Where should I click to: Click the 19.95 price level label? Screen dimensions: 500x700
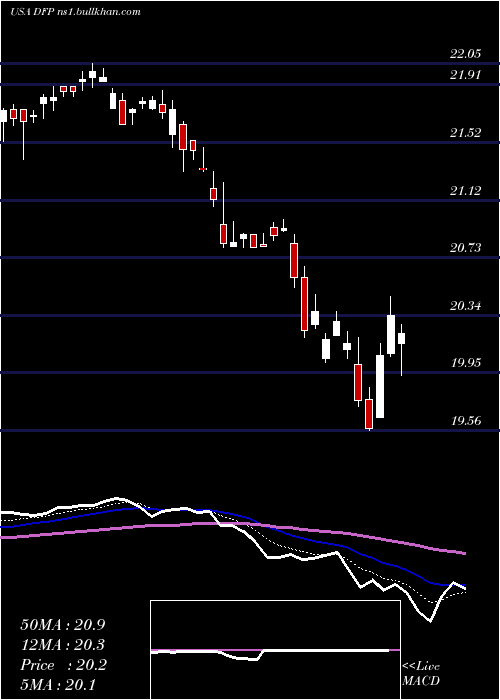pyautogui.click(x=466, y=362)
